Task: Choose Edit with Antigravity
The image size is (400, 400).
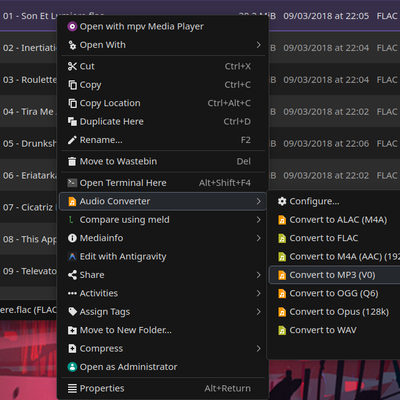Action: (163, 256)
